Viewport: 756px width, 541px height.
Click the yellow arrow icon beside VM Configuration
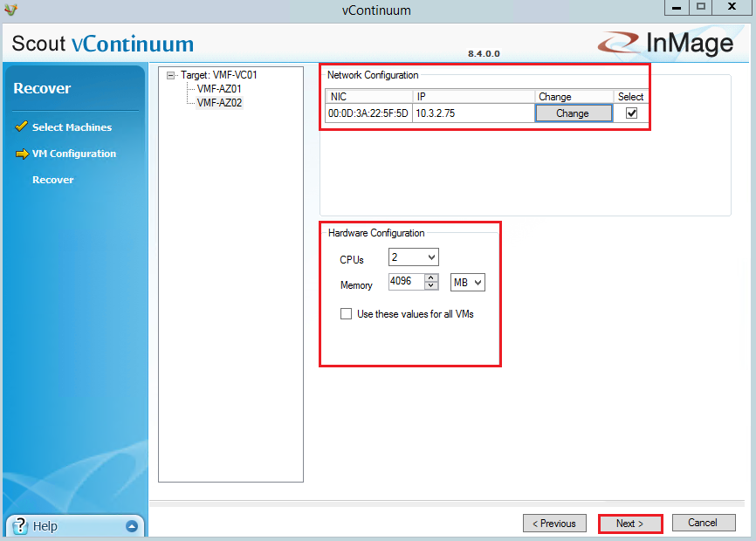[x=22, y=154]
